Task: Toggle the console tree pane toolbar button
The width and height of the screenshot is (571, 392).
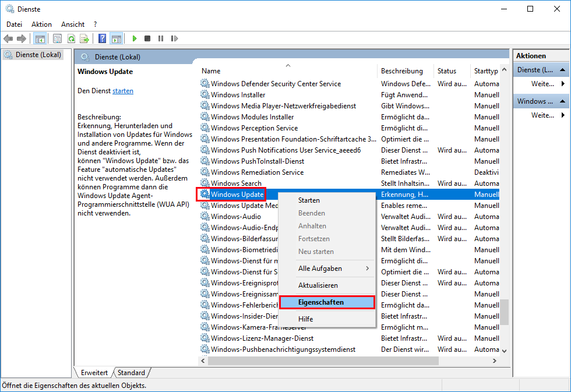Action: [40, 38]
